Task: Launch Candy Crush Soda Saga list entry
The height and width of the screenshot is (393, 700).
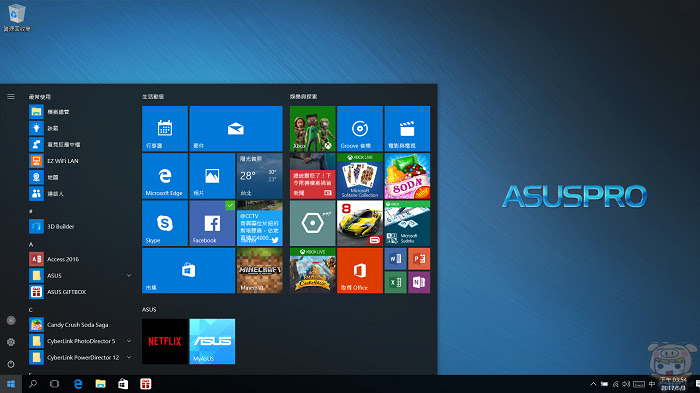Action: (80, 325)
